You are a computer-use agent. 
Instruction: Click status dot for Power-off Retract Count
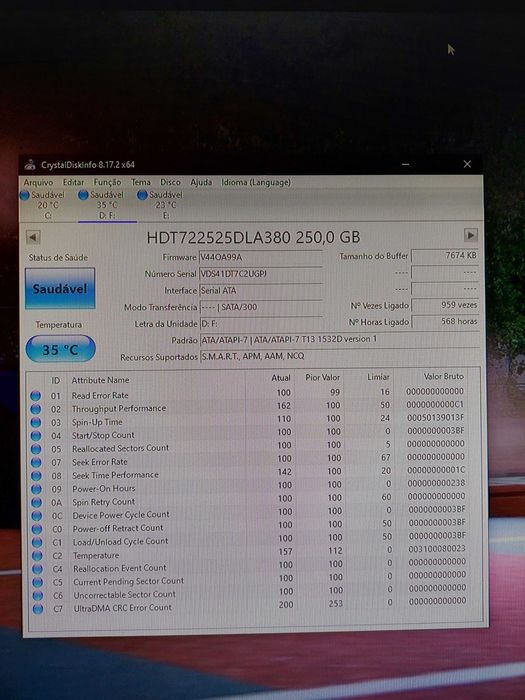point(37,529)
